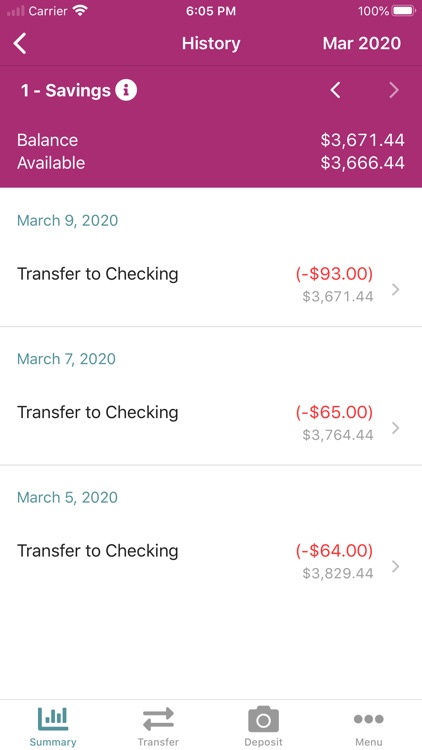Tap the History title text
Screen dimensions: 422x750
point(211,44)
